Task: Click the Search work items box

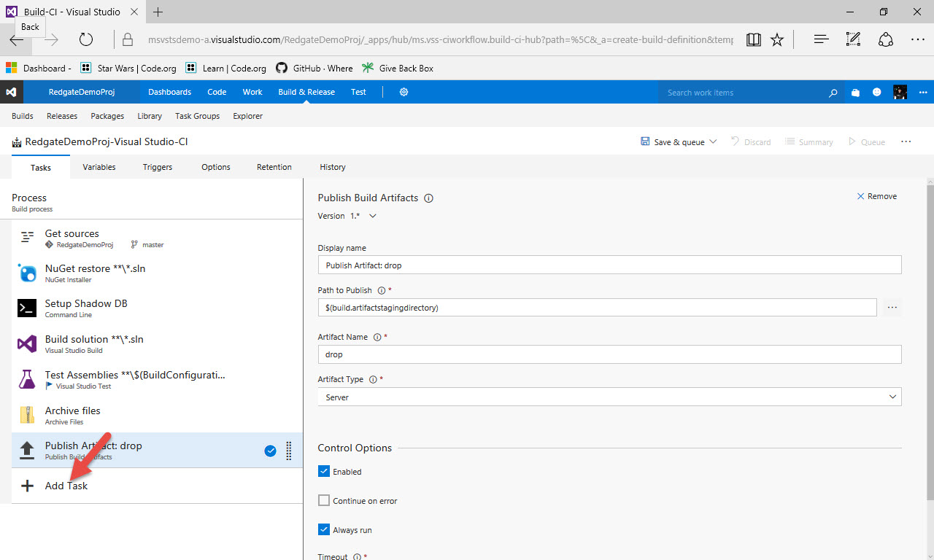Action: coord(743,93)
